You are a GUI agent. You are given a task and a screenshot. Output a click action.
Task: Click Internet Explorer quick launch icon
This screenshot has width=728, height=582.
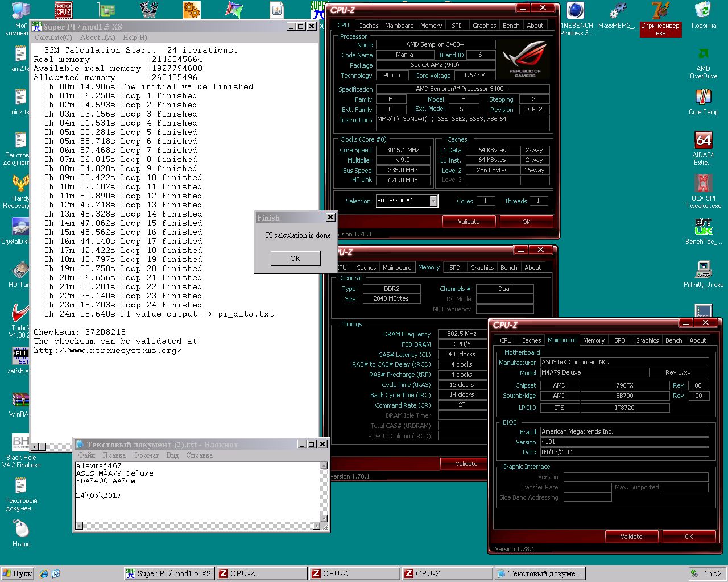tap(44, 573)
